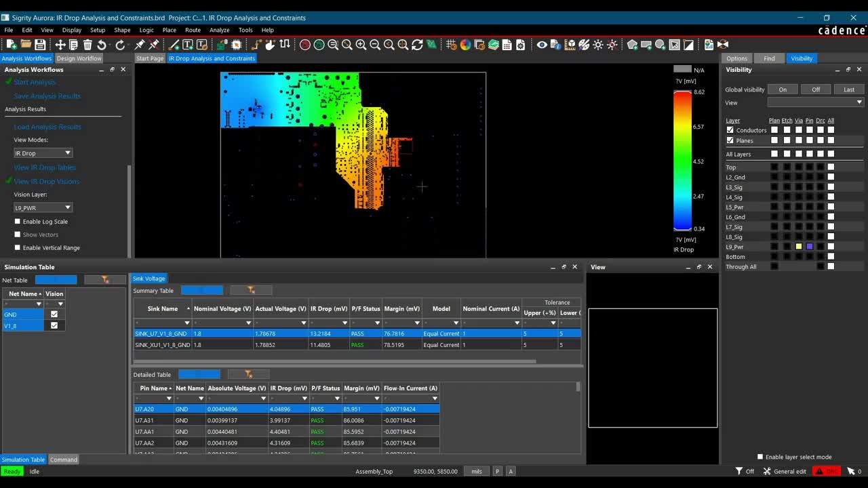Click the Load Analysis Results link
The image size is (868, 488).
[47, 127]
